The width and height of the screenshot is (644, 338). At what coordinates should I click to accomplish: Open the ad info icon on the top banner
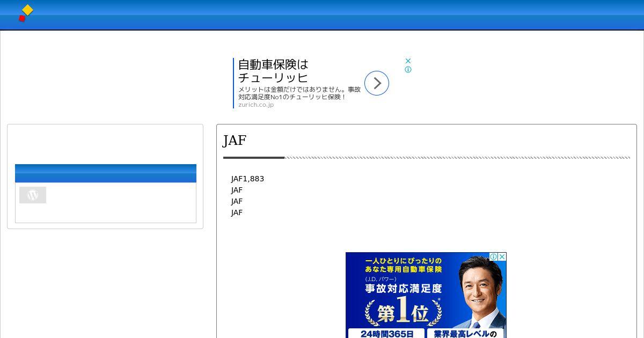click(x=408, y=70)
